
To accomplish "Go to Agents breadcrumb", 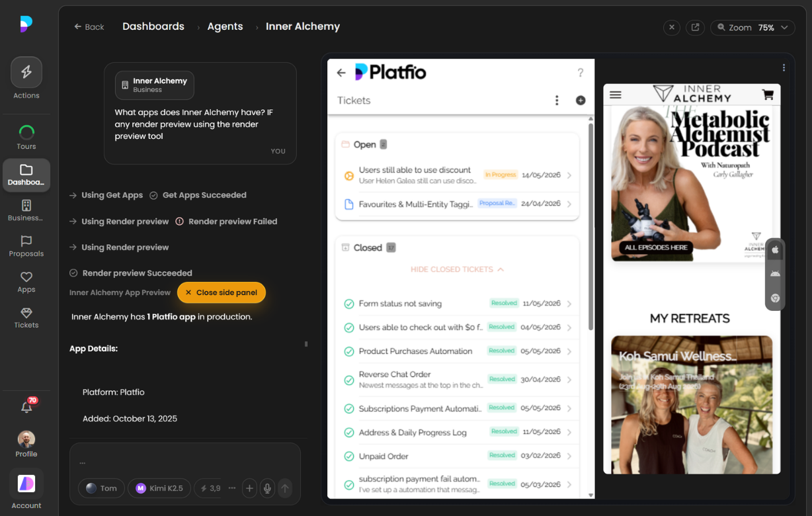I will [225, 26].
